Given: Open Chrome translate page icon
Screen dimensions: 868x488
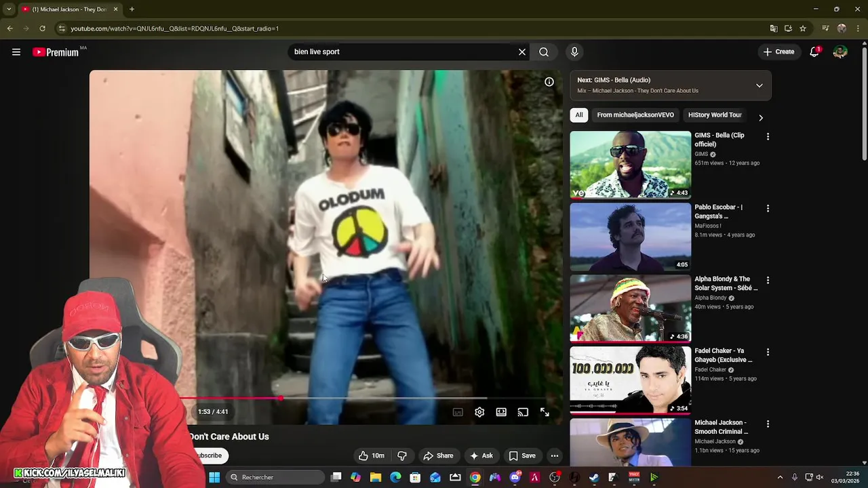Looking at the screenshot, I should point(774,28).
